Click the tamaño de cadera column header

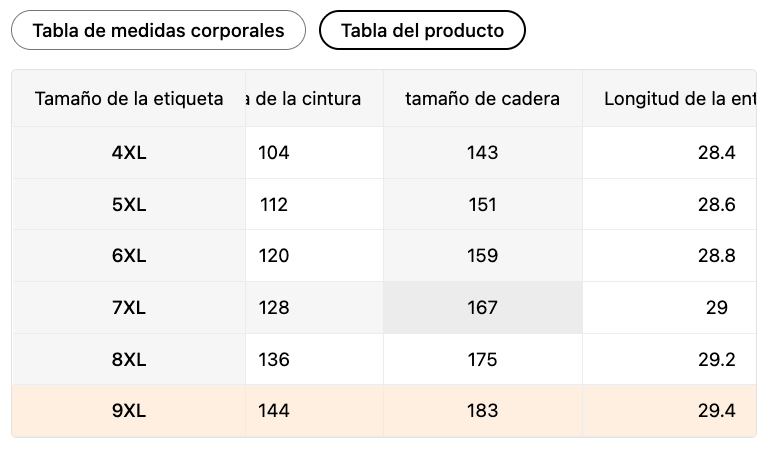482,98
